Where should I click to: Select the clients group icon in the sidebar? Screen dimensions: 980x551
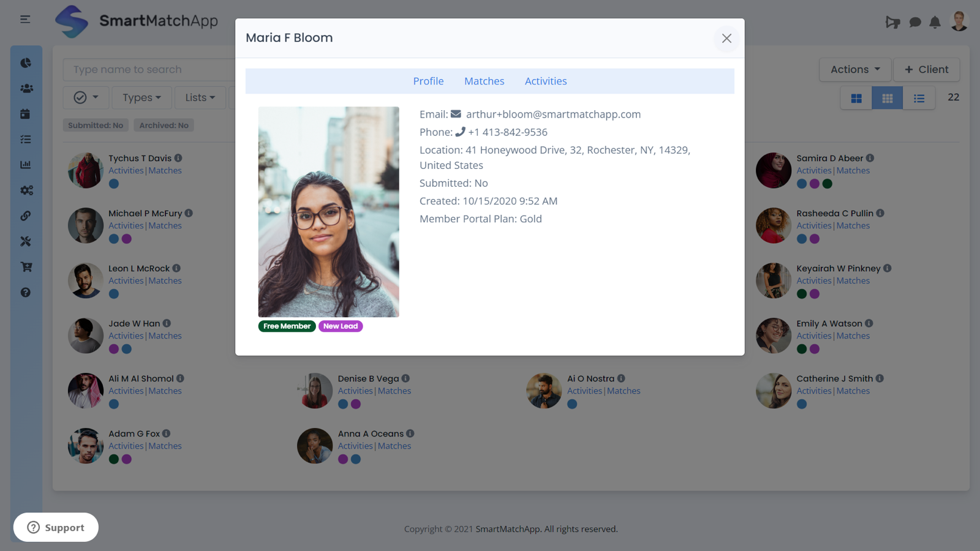26,88
